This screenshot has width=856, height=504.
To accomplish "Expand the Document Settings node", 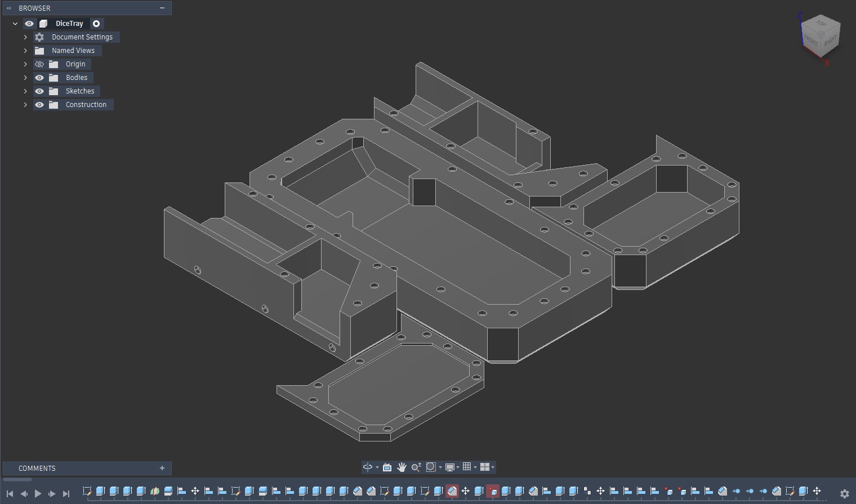I will coord(25,37).
